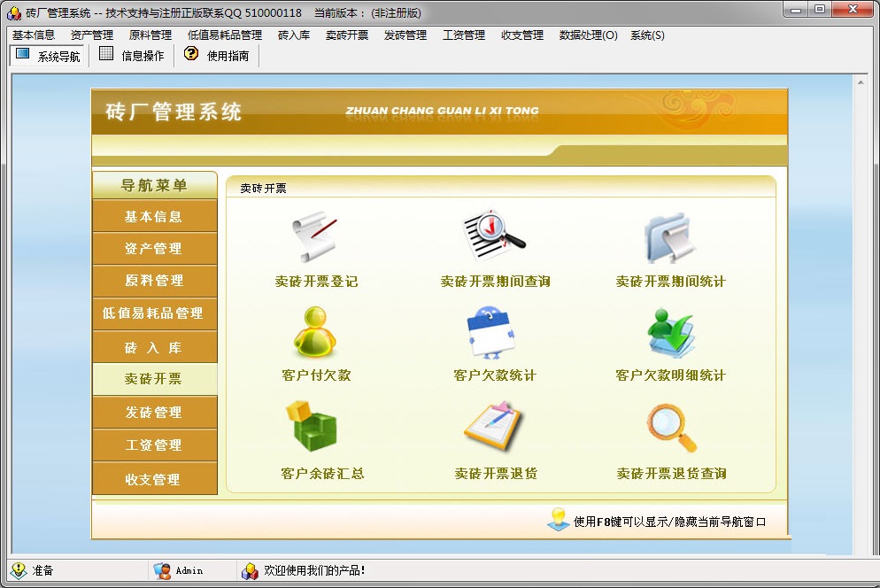
Task: Open 客户余砖汇总 green cubes icon
Action: click(x=312, y=426)
